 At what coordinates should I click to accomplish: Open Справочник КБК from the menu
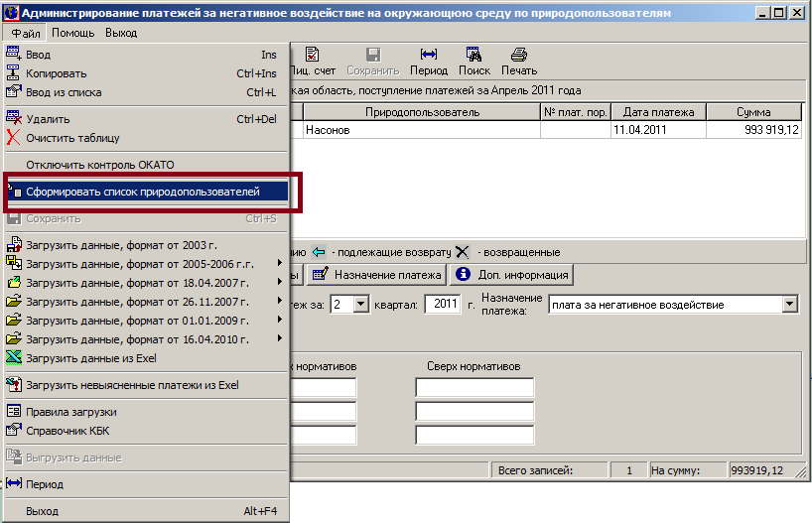[x=67, y=430]
